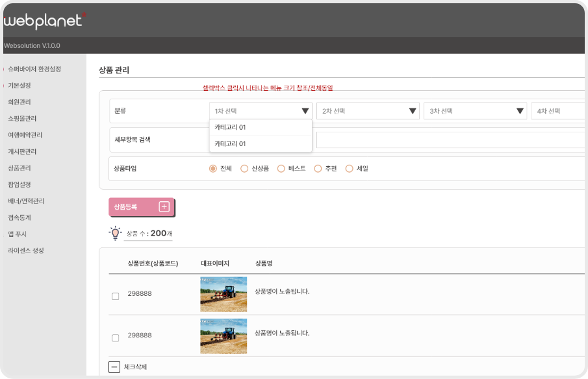Click the first product tractor thumbnail
Viewport: 588px width, 379px height.
(x=224, y=294)
